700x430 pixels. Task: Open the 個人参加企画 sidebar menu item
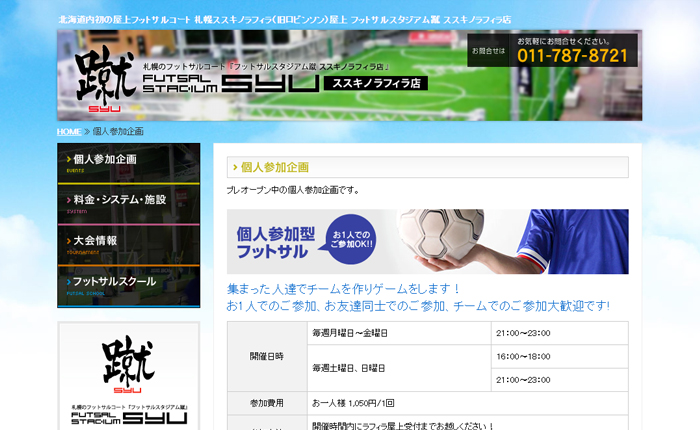(x=129, y=163)
